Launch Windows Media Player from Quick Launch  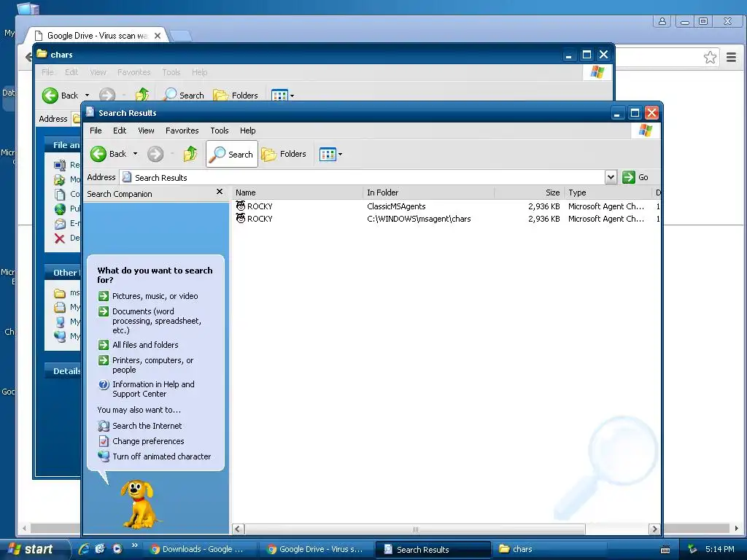click(x=117, y=548)
